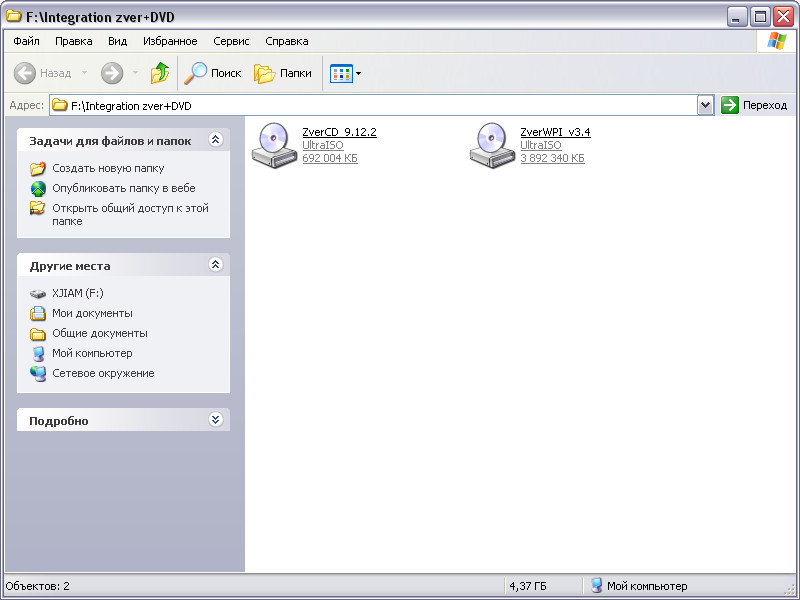Open Search (Поиск) magnifier button
Image resolution: width=800 pixels, height=600 pixels.
click(x=212, y=73)
